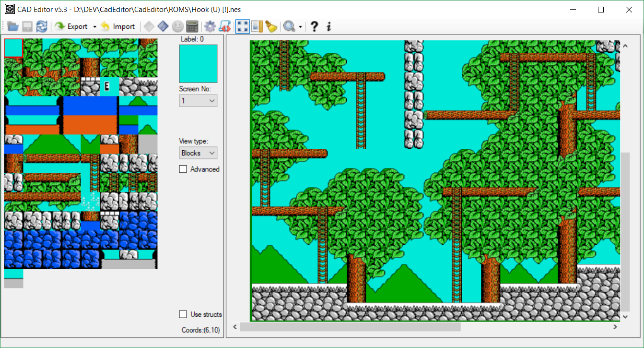The width and height of the screenshot is (644, 348).
Task: Click the Export button
Action: tap(71, 26)
